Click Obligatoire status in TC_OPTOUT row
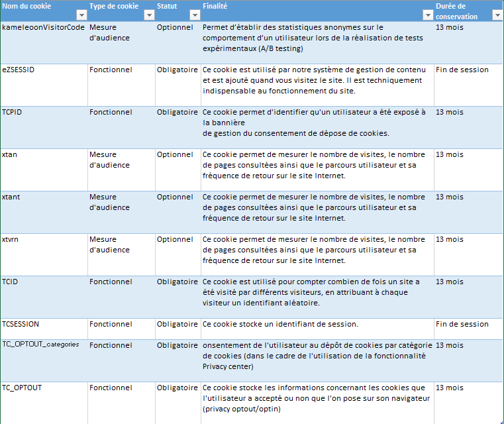 pyautogui.click(x=178, y=403)
